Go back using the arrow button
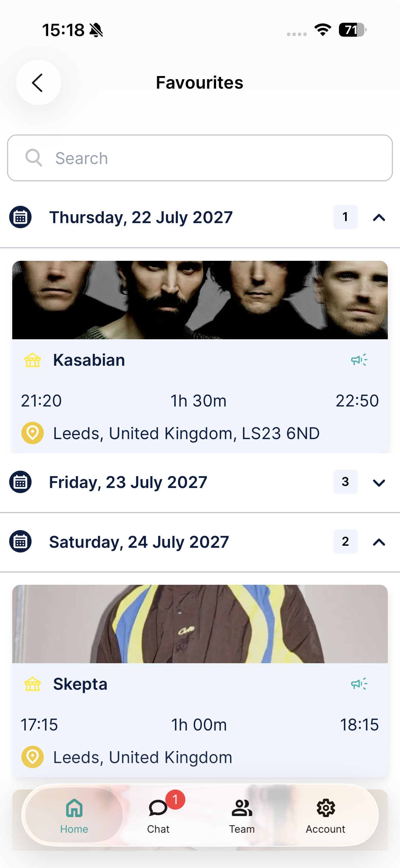Image resolution: width=400 pixels, height=868 pixels. [38, 83]
